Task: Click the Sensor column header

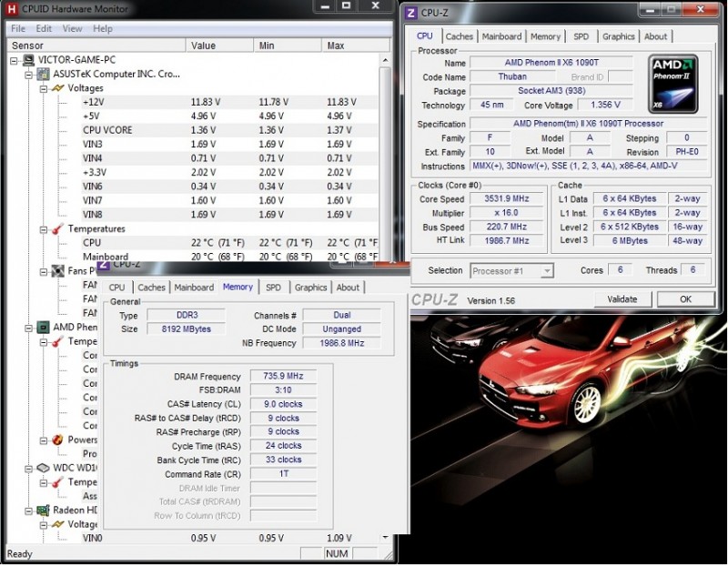Action: [x=96, y=45]
